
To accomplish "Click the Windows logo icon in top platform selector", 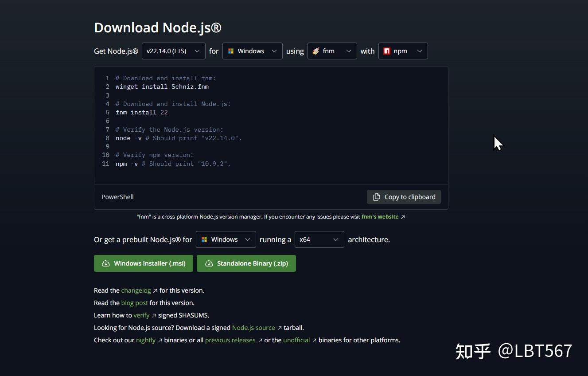I will (231, 51).
